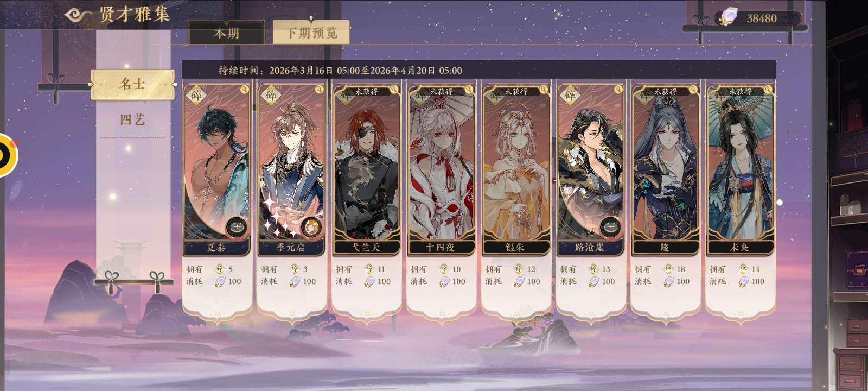Click magnifier icon on 路沧崖 card
The height and width of the screenshot is (391, 868).
[618, 90]
